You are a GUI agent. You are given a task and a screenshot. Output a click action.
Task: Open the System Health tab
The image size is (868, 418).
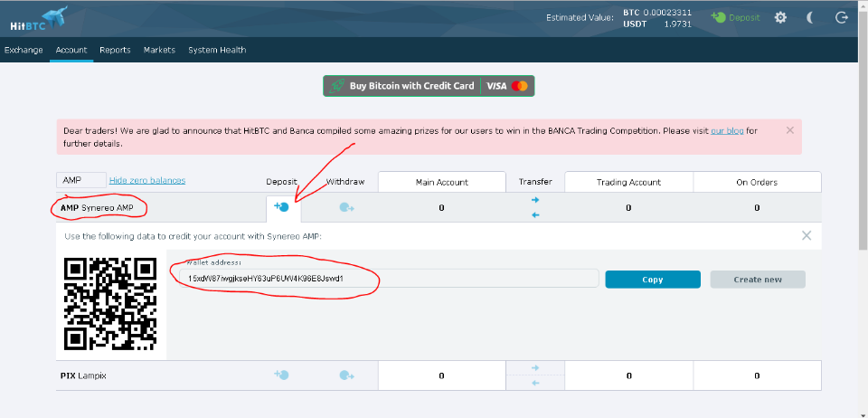217,50
